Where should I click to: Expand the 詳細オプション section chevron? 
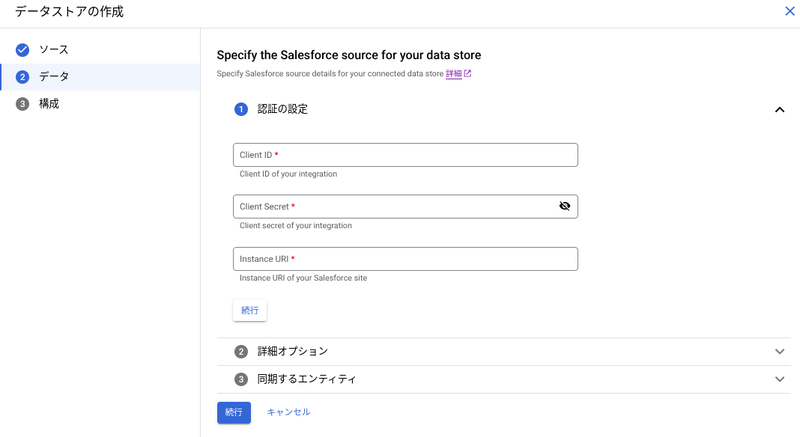click(780, 351)
